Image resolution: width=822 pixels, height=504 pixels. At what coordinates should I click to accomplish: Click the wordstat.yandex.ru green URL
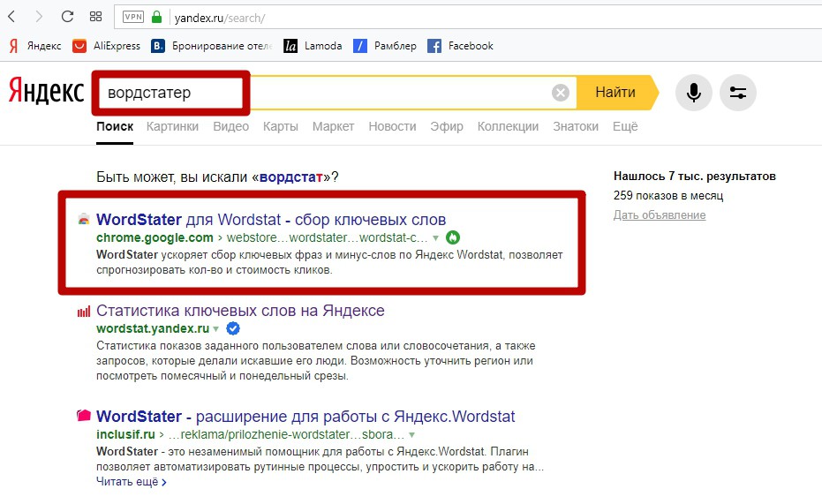tap(153, 329)
